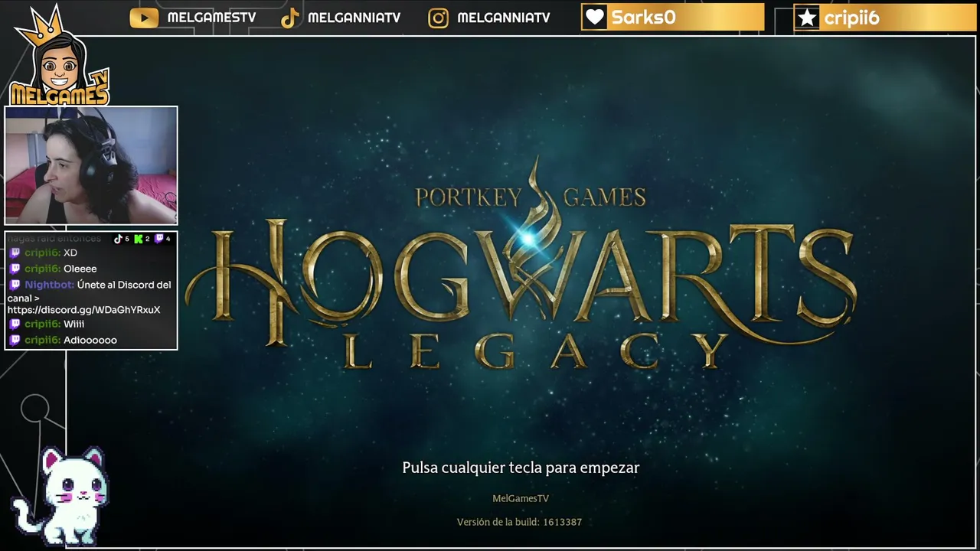Click the TikTok logo icon in top banner
The image size is (980, 551).
(289, 18)
